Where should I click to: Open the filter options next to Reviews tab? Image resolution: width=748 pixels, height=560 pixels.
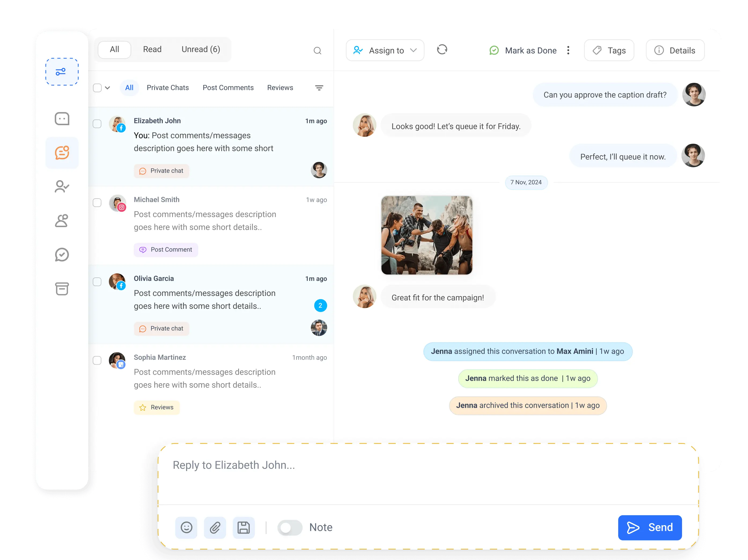click(x=319, y=88)
